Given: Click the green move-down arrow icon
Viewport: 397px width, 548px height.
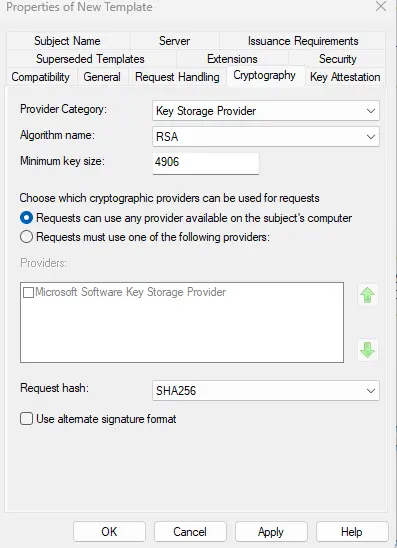Looking at the screenshot, I should (x=368, y=349).
